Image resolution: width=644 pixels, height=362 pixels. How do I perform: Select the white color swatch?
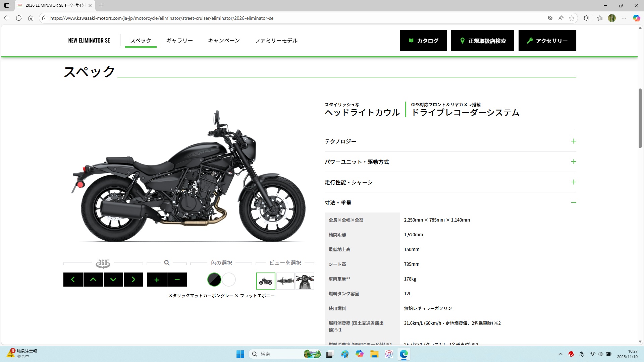[x=229, y=280]
